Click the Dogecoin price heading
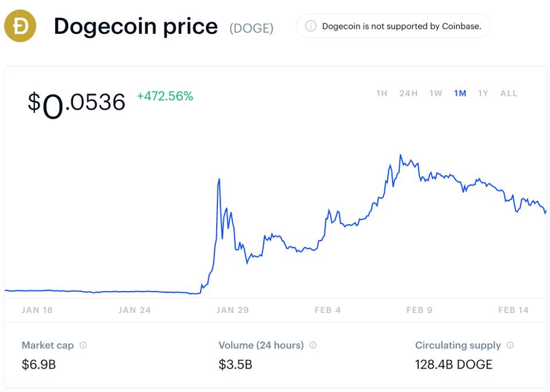The width and height of the screenshot is (550, 392). coord(135,26)
